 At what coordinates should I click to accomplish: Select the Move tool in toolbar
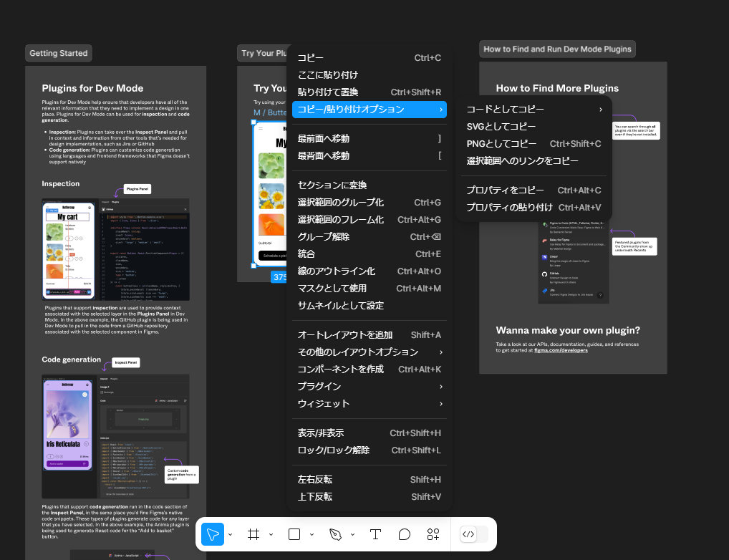pos(213,534)
